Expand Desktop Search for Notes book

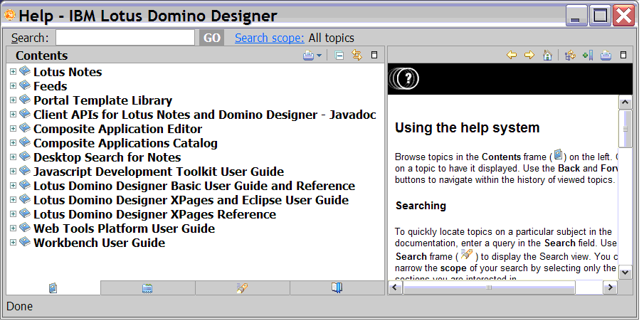13,157
